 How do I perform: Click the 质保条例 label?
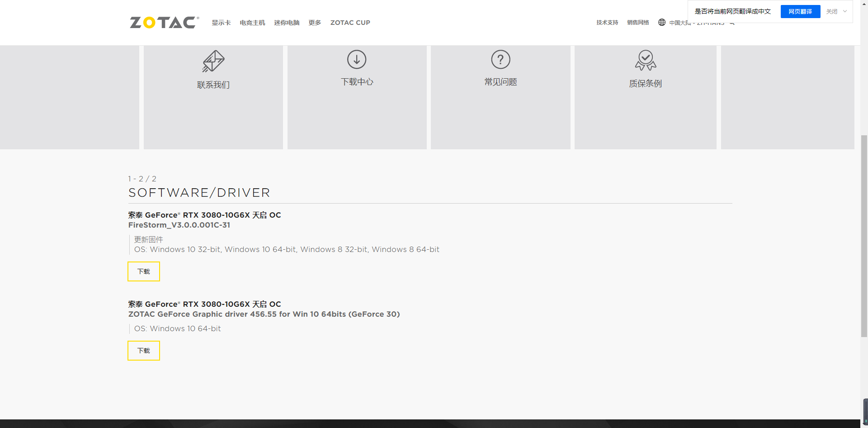[x=646, y=83]
